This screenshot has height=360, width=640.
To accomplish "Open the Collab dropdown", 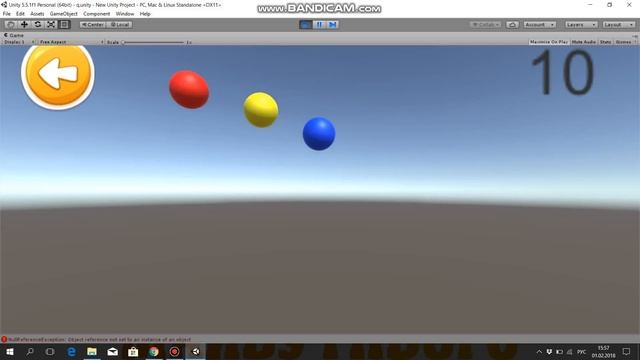I will pyautogui.click(x=485, y=24).
